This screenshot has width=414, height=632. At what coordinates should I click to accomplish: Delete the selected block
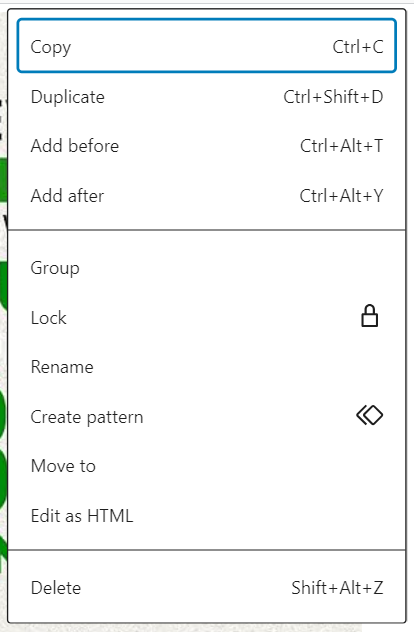pos(207,588)
